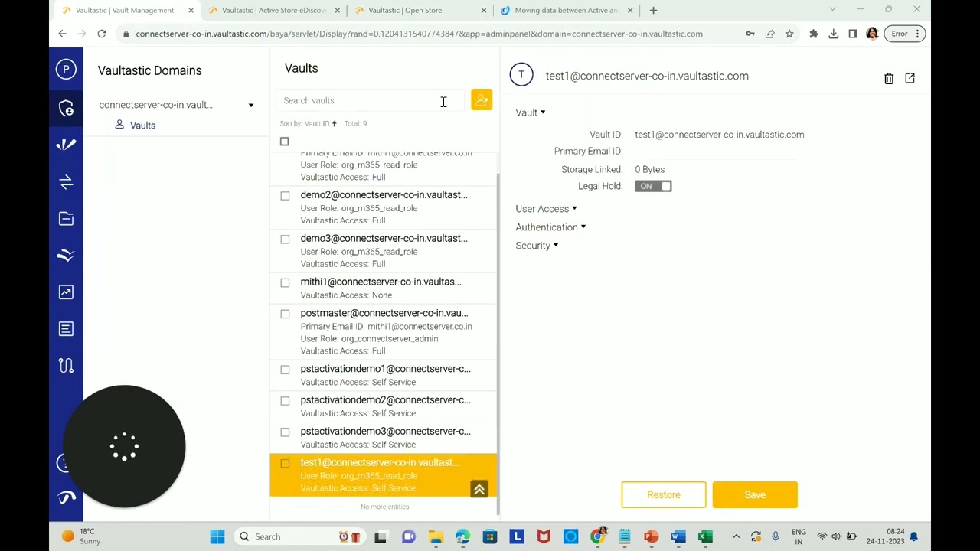The image size is (980, 551).
Task: Toggle the Legal Hold switch
Action: point(653,186)
